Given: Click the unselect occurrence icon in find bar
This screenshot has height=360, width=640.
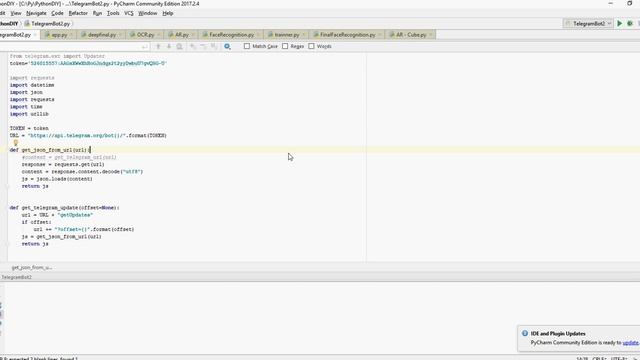Looking at the screenshot, I should 204,47.
